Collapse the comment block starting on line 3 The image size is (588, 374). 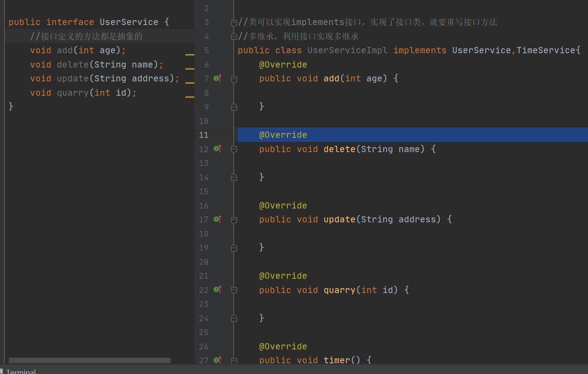(234, 22)
